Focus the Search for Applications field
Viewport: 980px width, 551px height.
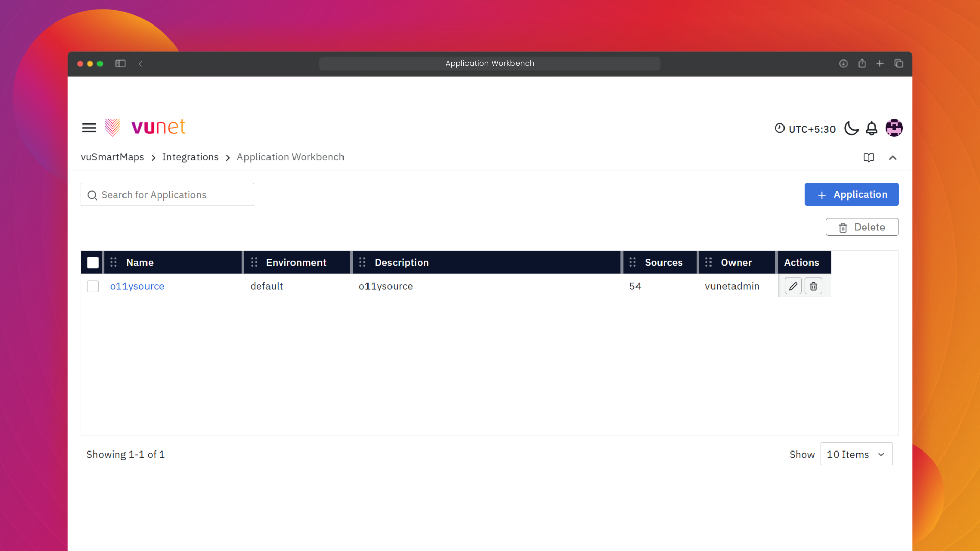pos(167,195)
